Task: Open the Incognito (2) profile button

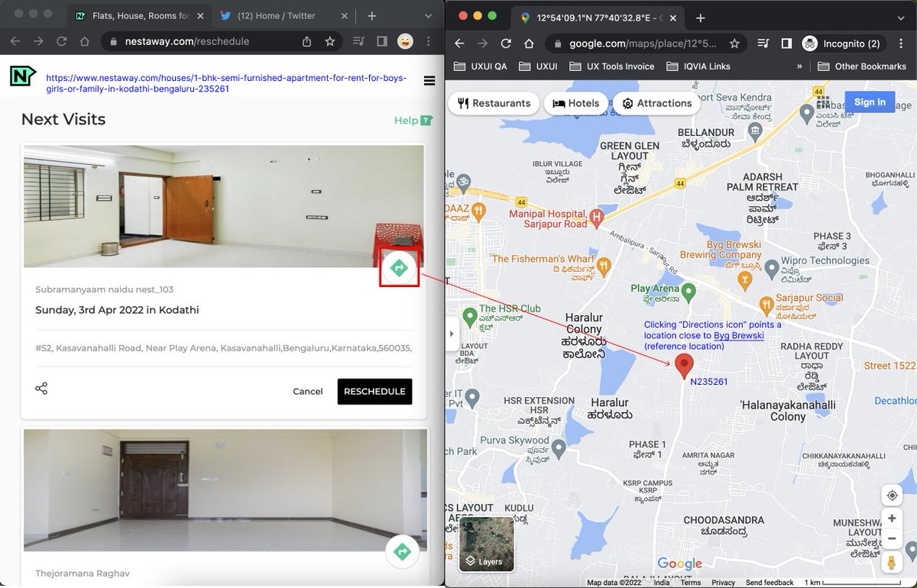Action: [x=842, y=44]
